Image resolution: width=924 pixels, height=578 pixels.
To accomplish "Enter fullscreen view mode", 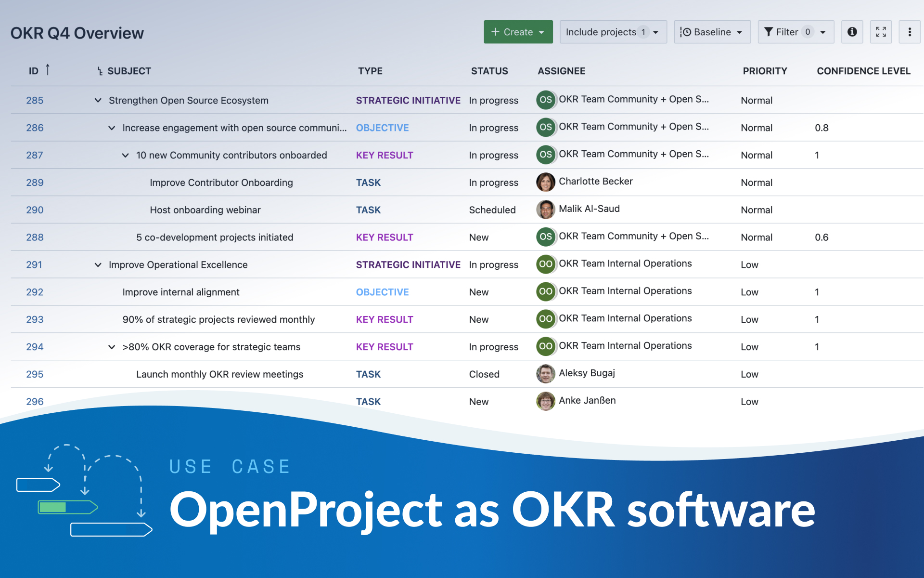I will click(x=881, y=32).
